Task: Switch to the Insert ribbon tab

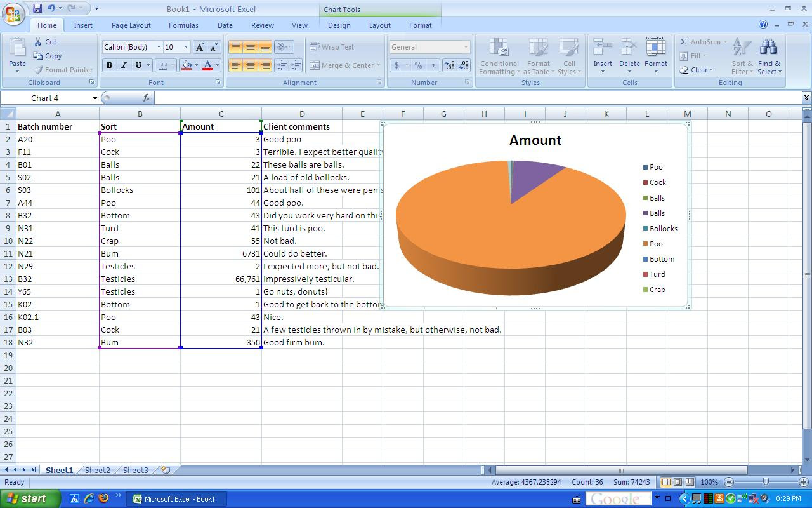Action: (83, 25)
